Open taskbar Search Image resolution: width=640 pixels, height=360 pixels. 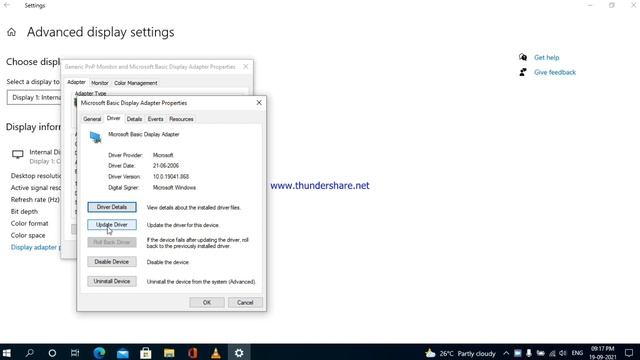29,353
